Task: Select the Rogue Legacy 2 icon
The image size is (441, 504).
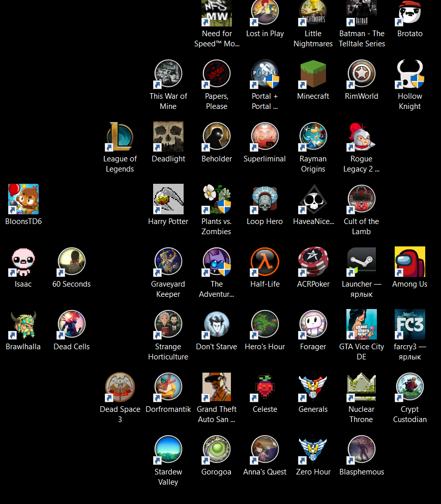Action: (x=361, y=136)
